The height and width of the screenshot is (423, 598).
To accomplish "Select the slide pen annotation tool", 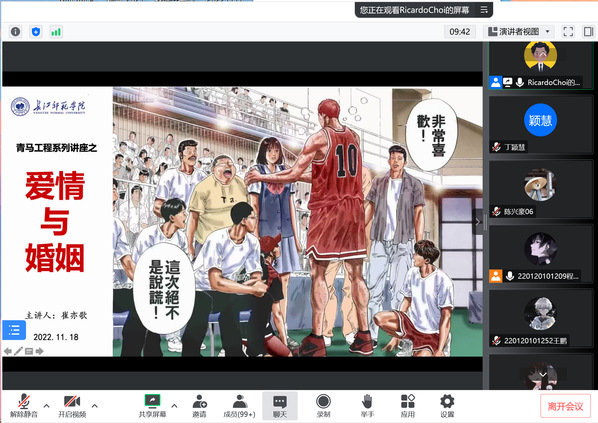I will click(18, 351).
